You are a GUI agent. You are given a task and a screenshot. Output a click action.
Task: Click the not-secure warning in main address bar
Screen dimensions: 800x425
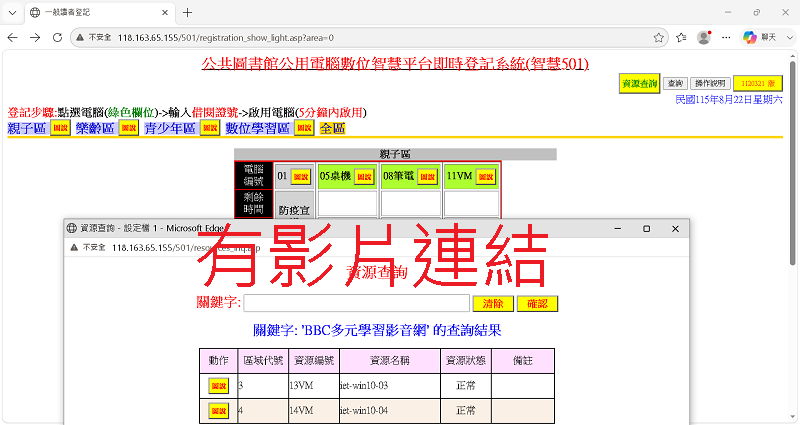point(93,38)
